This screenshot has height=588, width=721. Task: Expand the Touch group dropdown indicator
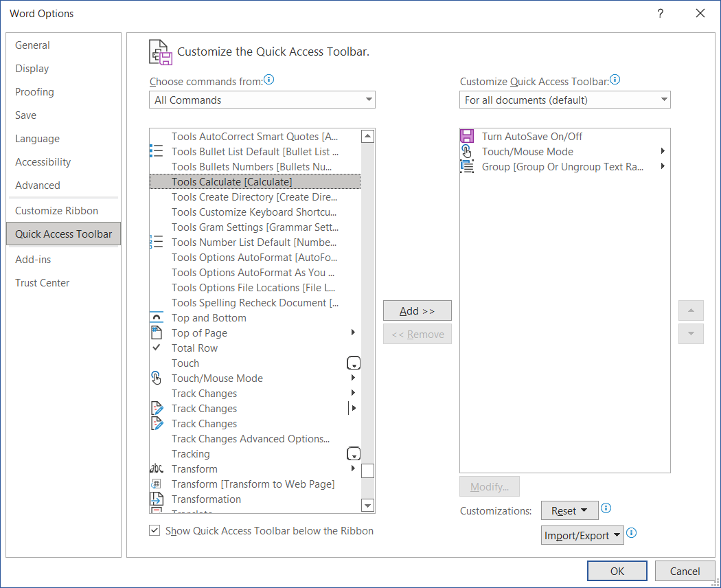(x=353, y=363)
